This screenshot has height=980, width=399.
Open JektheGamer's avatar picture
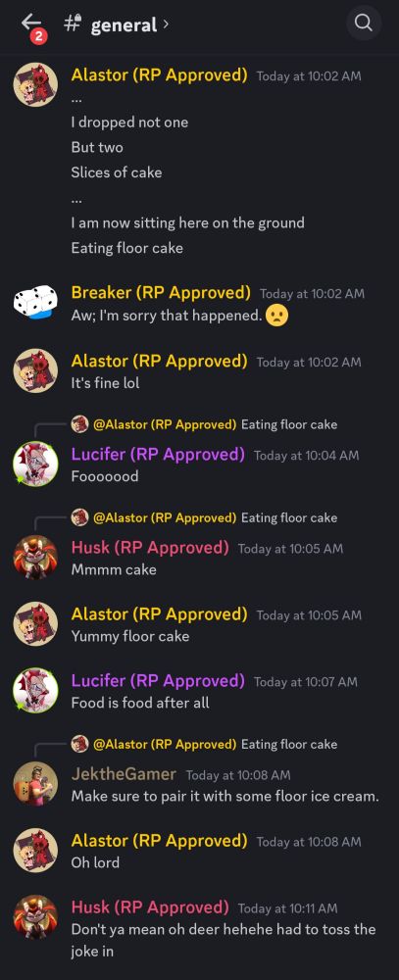[x=35, y=784]
